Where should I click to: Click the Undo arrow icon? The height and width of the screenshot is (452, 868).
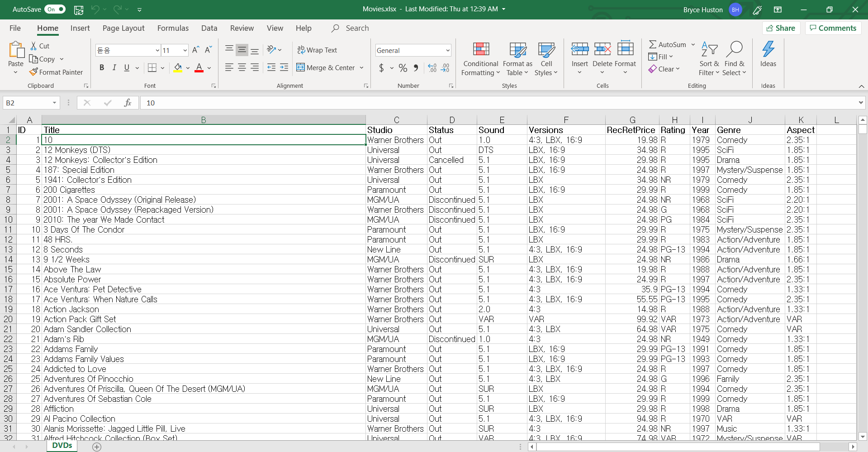pos(95,10)
